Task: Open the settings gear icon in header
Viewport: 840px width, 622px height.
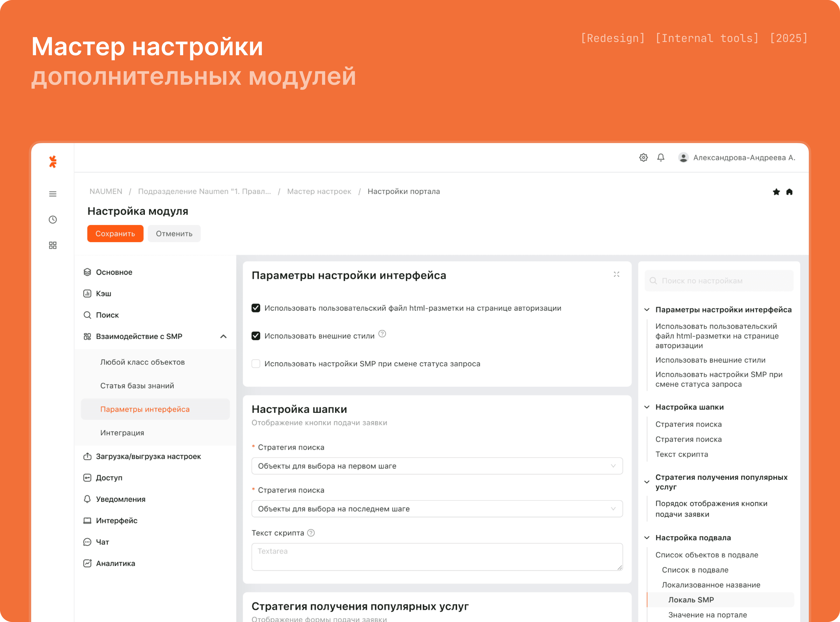Action: pos(643,157)
